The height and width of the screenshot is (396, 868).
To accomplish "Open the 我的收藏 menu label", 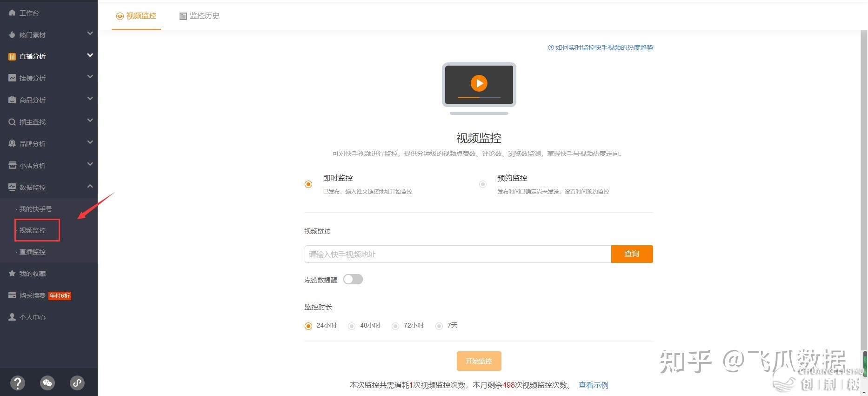I will pyautogui.click(x=33, y=274).
